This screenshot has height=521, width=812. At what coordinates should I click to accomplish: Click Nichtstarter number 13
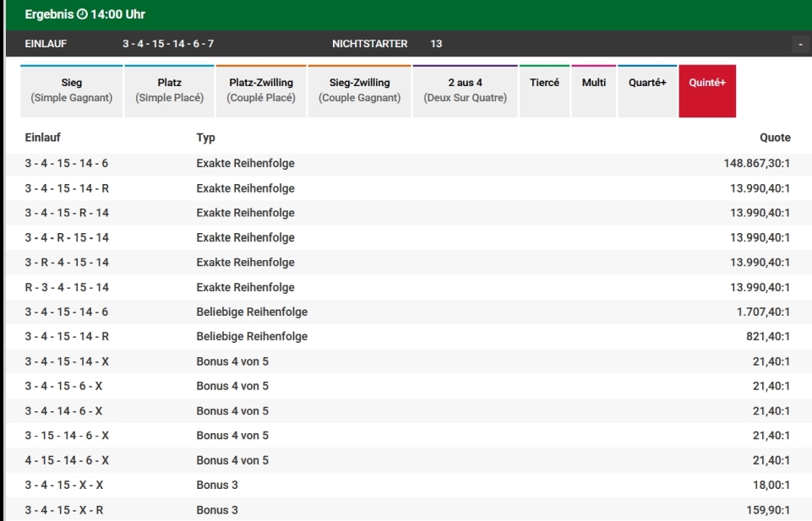436,44
